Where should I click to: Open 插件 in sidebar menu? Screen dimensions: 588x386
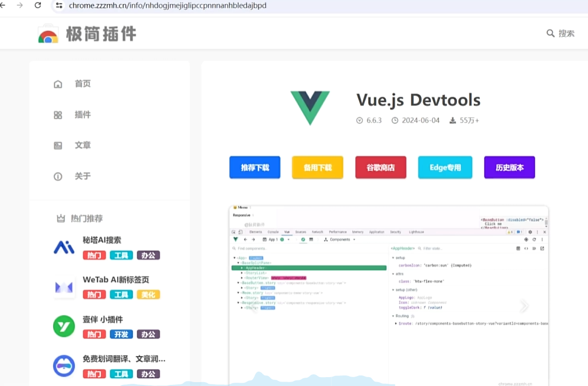click(83, 115)
